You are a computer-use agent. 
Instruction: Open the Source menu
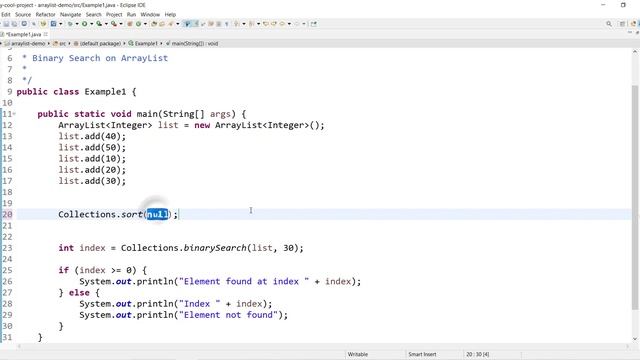tap(23, 14)
